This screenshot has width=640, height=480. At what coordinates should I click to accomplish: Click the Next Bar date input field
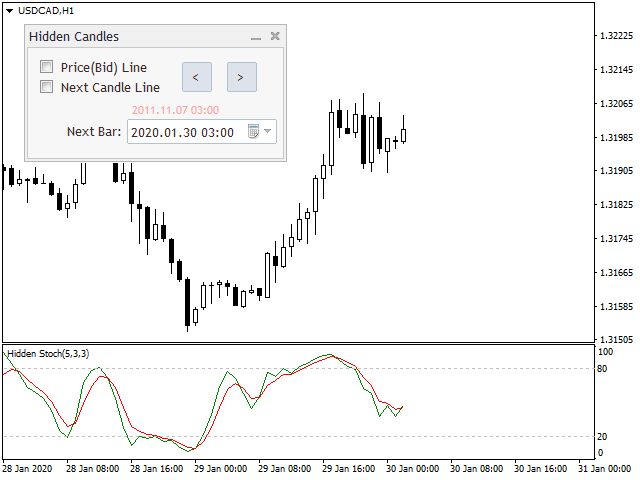tap(202, 131)
